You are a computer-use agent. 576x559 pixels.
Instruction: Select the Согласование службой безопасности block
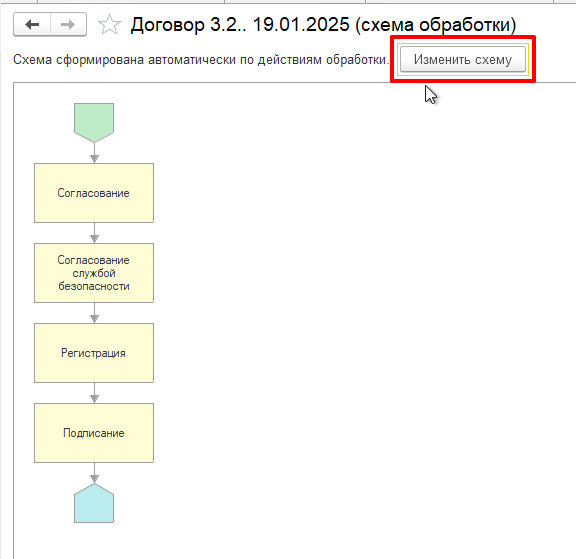click(94, 273)
